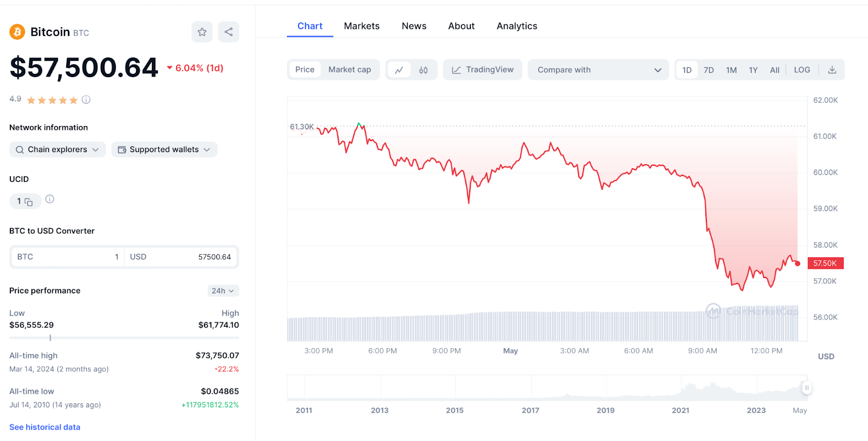Open TradingView chart mode
This screenshot has width=868, height=441.
tap(482, 70)
